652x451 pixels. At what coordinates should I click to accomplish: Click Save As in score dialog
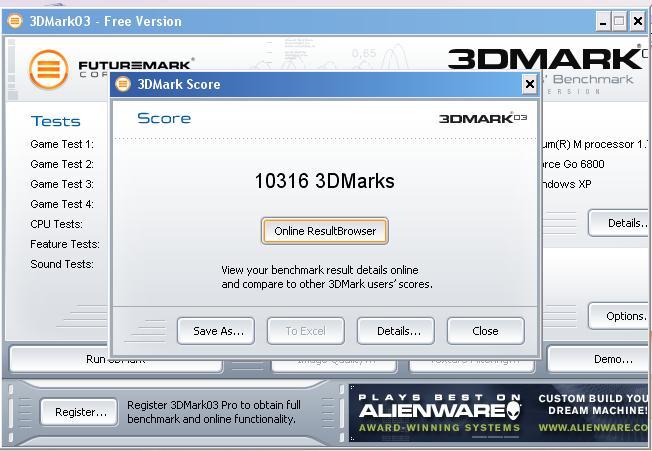coord(216,331)
